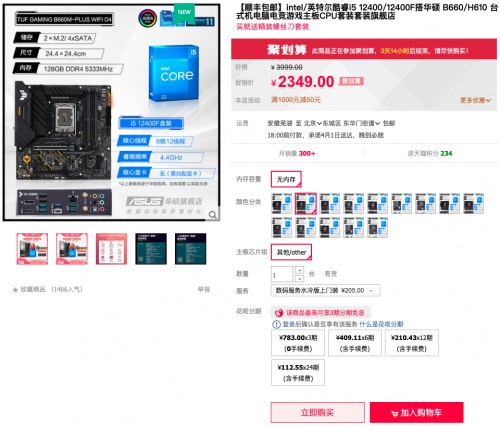This screenshot has width=500, height=427.
Task: Click the info icon before 登录后确认
Action: tap(276, 324)
